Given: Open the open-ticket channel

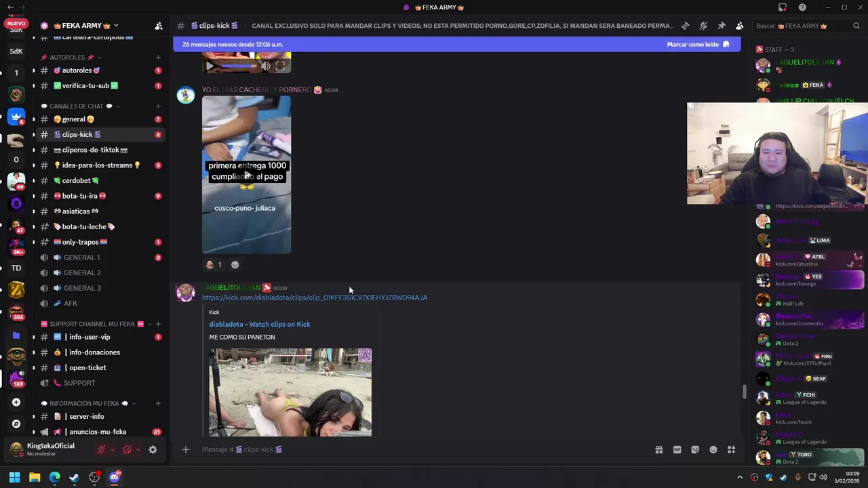Looking at the screenshot, I should (x=100, y=367).
